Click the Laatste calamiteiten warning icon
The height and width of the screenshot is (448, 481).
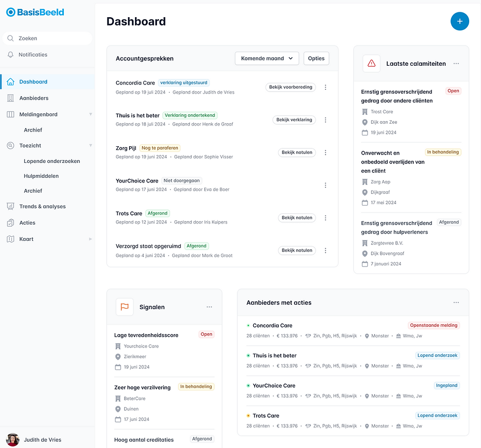point(371,63)
